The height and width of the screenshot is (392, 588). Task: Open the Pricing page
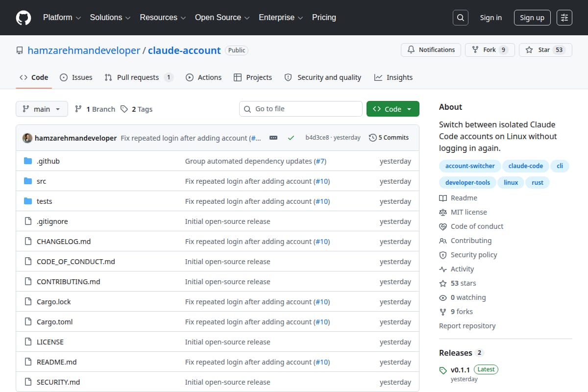click(x=324, y=17)
